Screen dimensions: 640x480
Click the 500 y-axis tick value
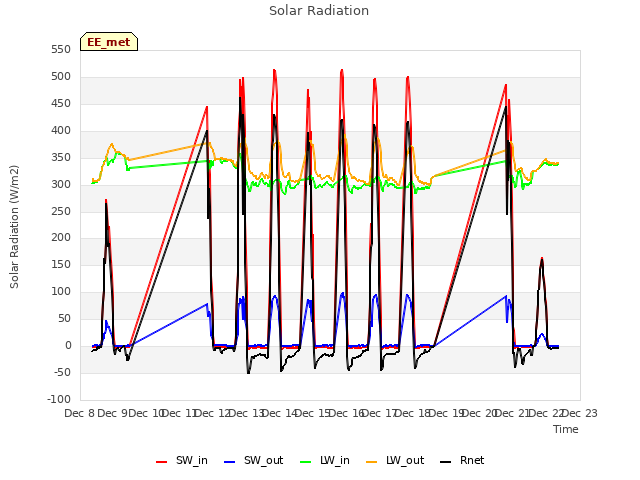click(61, 77)
